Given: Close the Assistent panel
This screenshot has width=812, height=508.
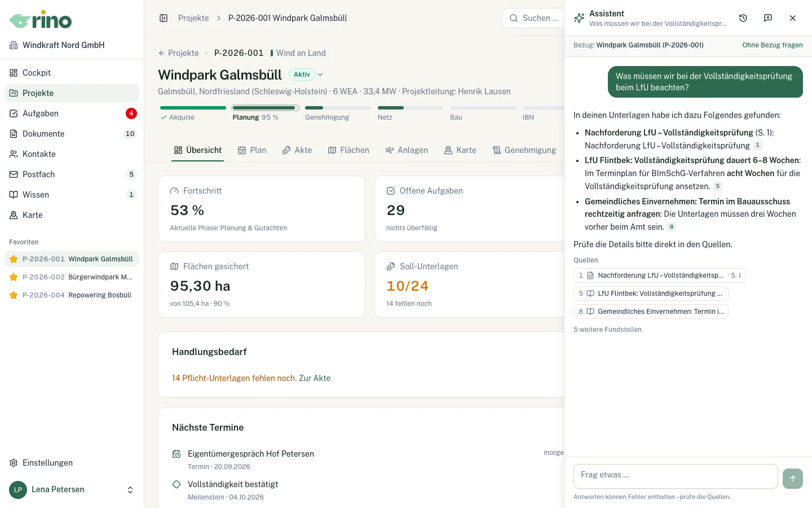Looking at the screenshot, I should (x=793, y=18).
